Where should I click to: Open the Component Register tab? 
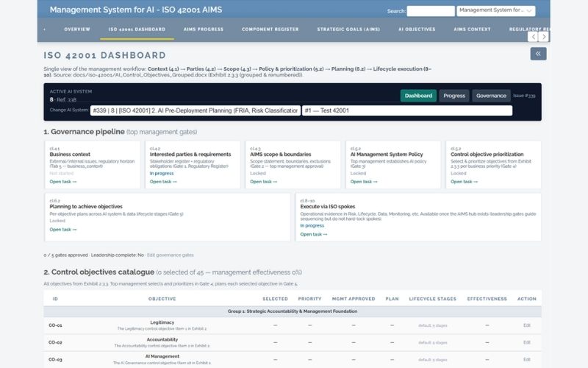point(270,29)
